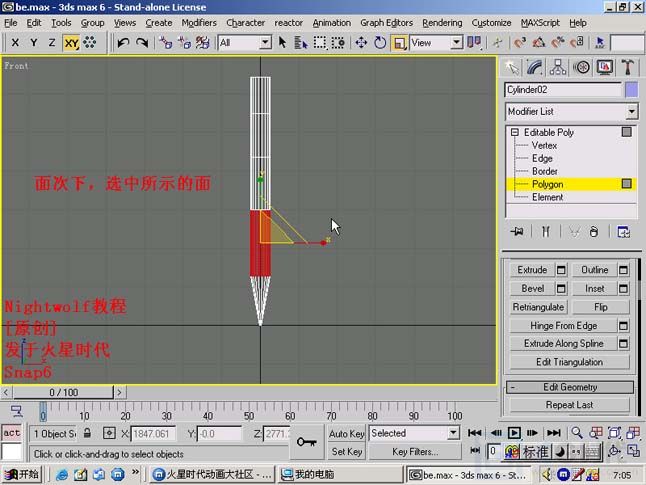Click the Extrude Along Spline button

pyautogui.click(x=563, y=344)
